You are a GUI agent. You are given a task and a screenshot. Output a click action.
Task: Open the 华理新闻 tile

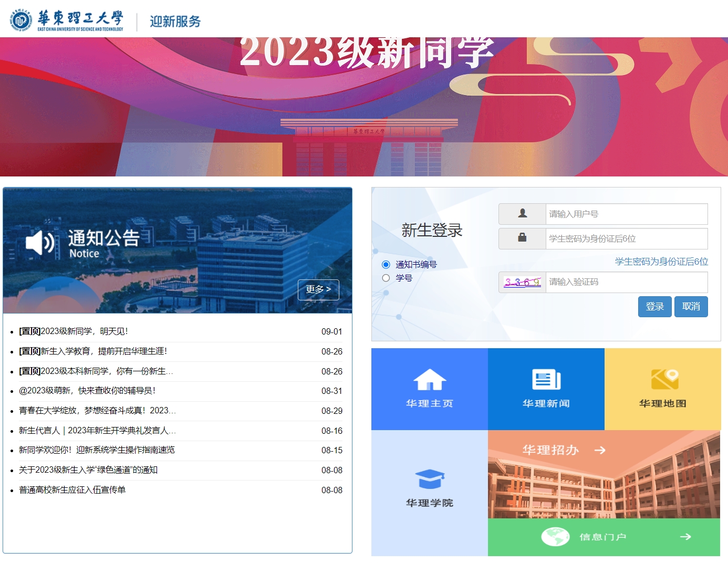point(546,389)
